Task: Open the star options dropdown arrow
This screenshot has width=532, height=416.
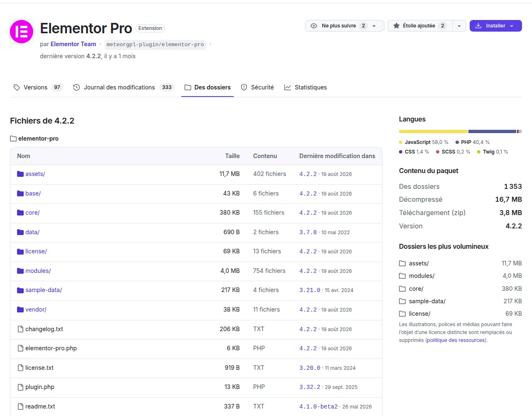Action: 459,26
